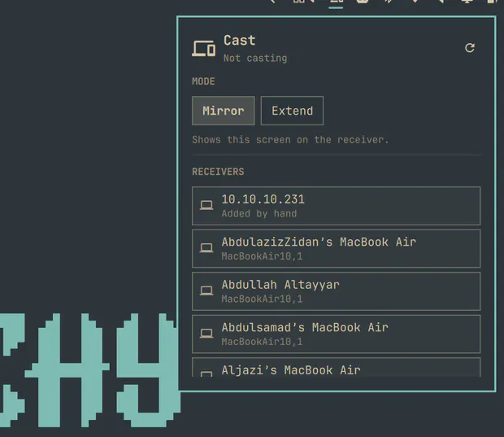
Task: Click the laptop icon beside Abdulsamad's MacBook Air
Action: pos(206,334)
